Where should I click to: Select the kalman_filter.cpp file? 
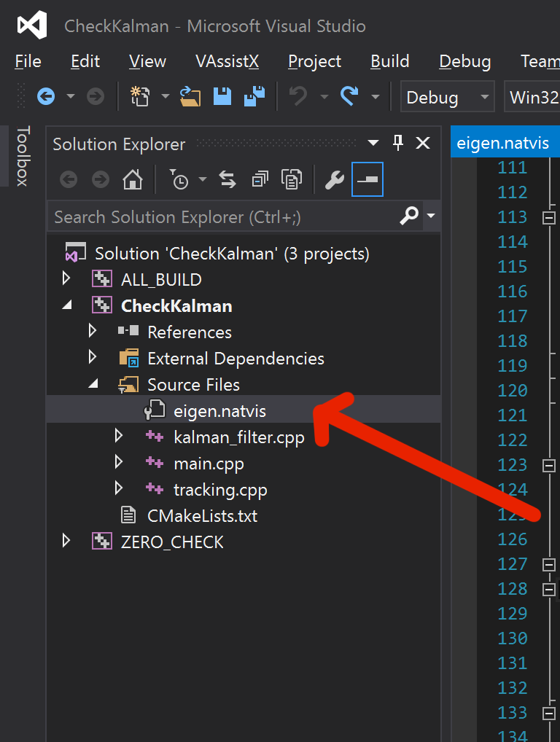click(x=239, y=438)
